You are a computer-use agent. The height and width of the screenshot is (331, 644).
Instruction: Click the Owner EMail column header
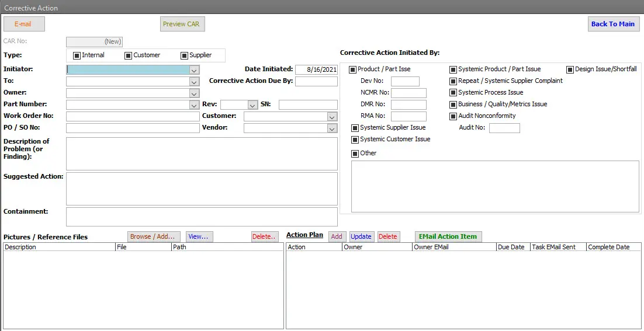click(453, 247)
